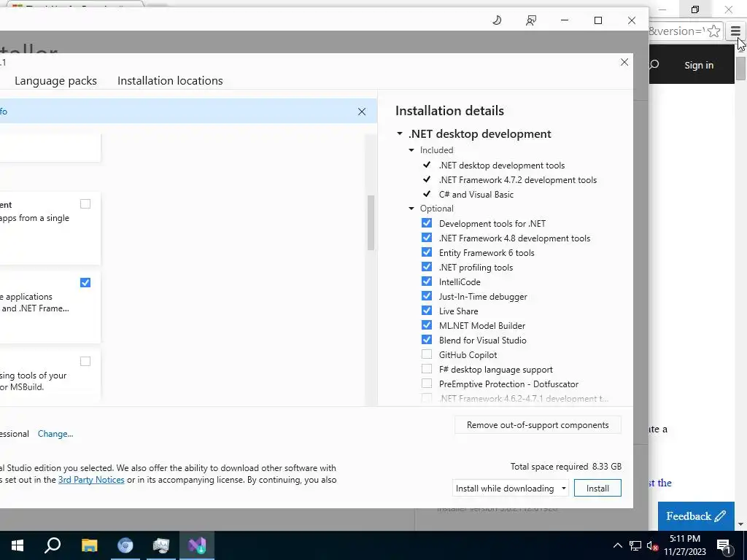The image size is (747, 560).
Task: Uncheck Development tools for .NET
Action: (426, 223)
